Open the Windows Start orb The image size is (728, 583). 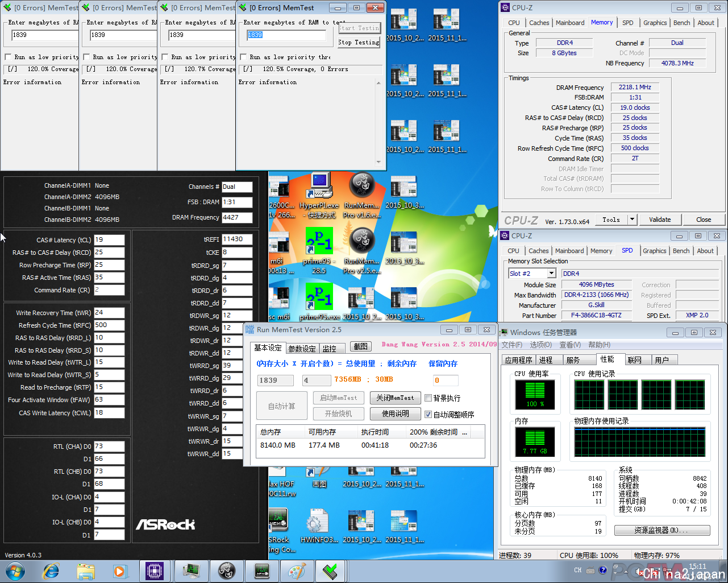pos(15,571)
